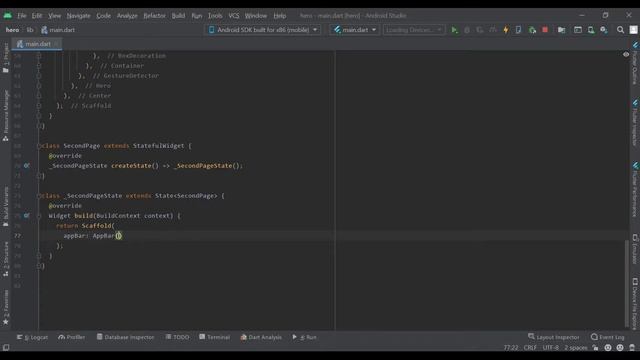Trigger Flutter Hot Reload lightning icon
Screen dimensions: 640x360
pos(506,30)
